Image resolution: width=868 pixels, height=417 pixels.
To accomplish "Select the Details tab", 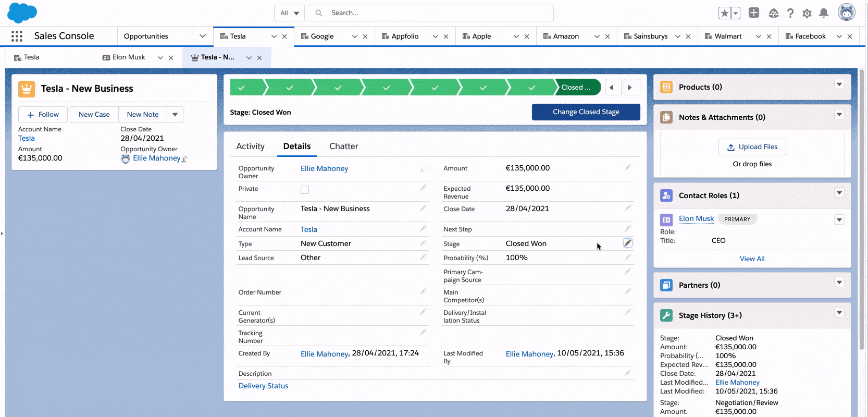I will coord(297,146).
